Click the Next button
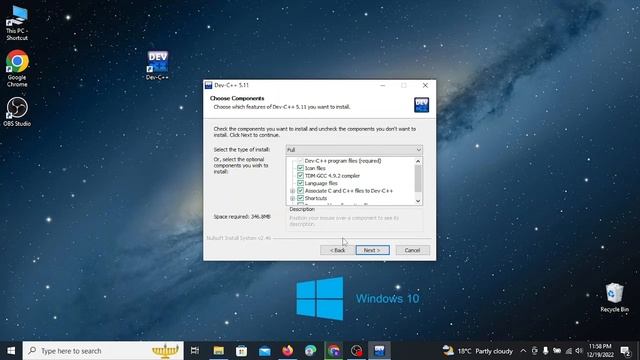Viewport: 640px width, 360px height. (373, 250)
